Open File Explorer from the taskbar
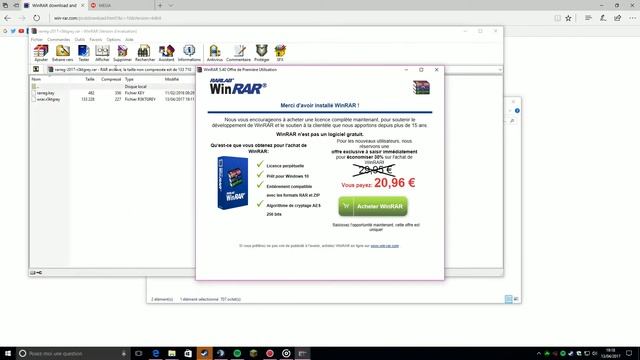The image size is (640, 360). pyautogui.click(x=172, y=353)
